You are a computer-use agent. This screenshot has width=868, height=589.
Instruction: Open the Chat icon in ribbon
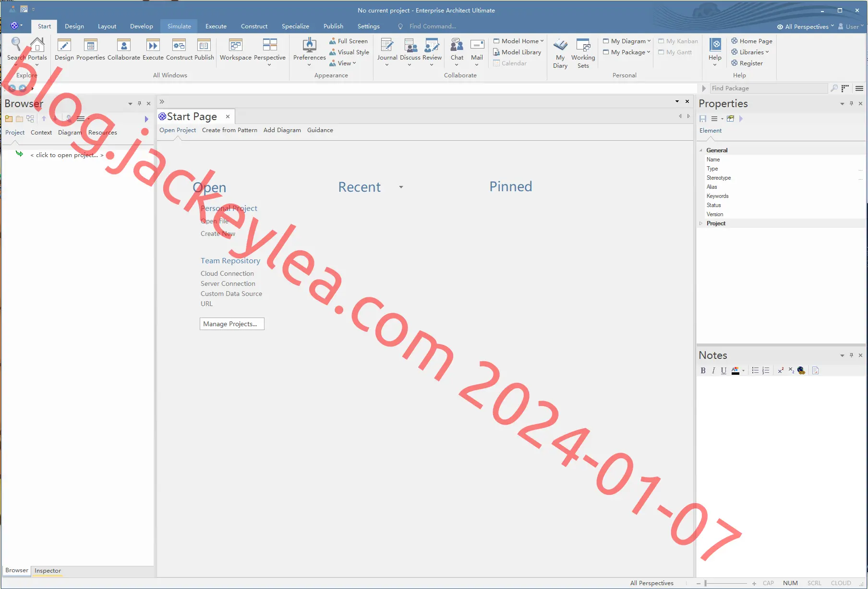tap(457, 51)
